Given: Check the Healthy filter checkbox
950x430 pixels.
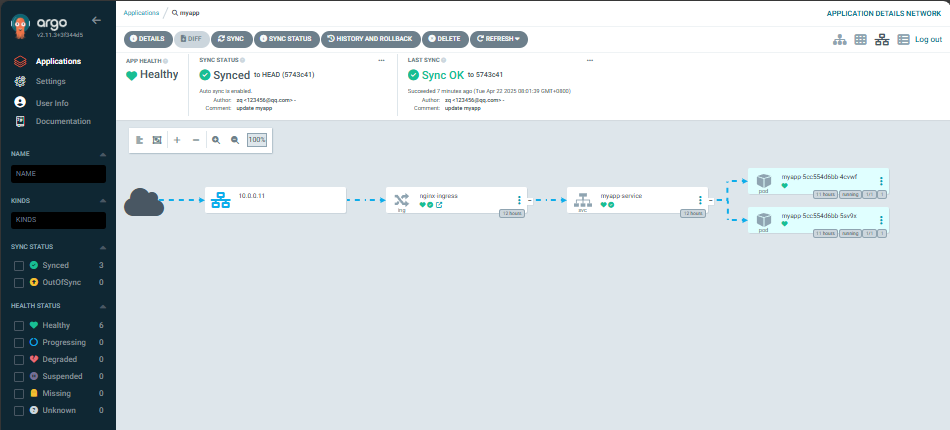Looking at the screenshot, I should [19, 325].
